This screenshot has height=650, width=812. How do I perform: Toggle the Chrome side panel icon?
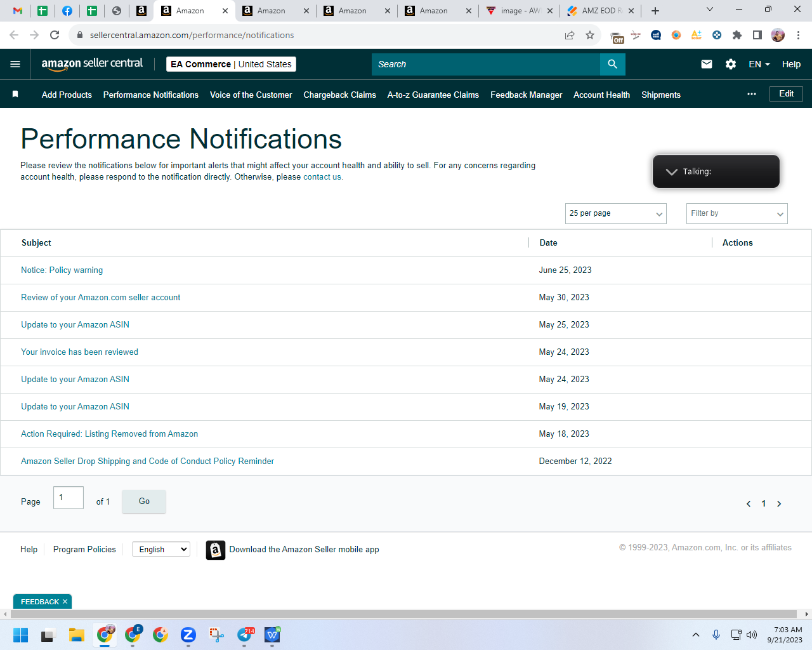coord(757,35)
